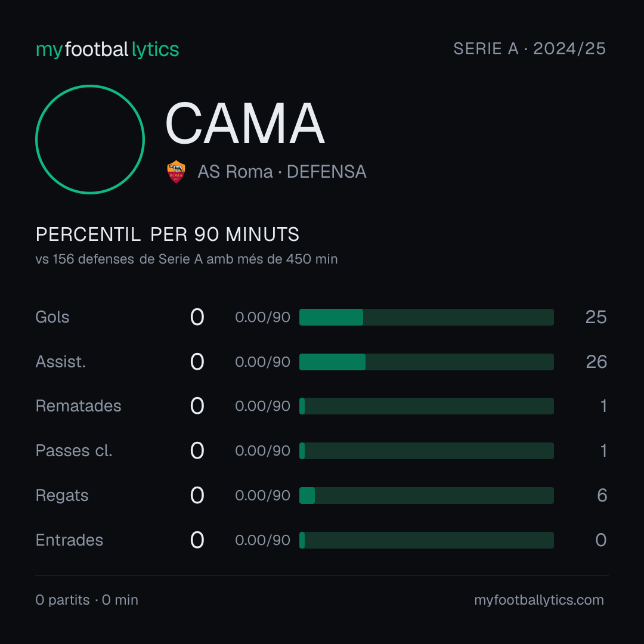Click the Entrades percentile bar
The width and height of the screenshot is (644, 644).
click(x=426, y=540)
